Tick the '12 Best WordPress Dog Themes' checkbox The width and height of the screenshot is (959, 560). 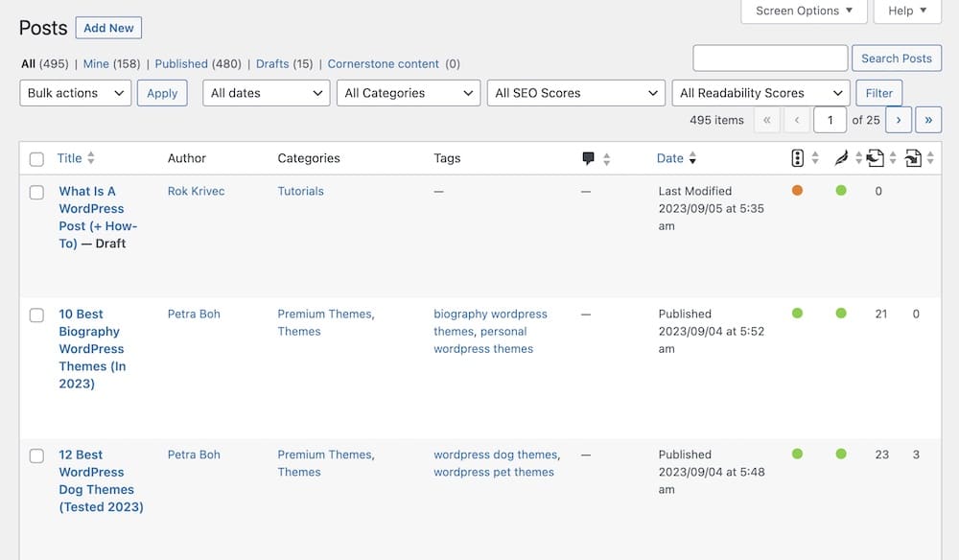tap(36, 455)
